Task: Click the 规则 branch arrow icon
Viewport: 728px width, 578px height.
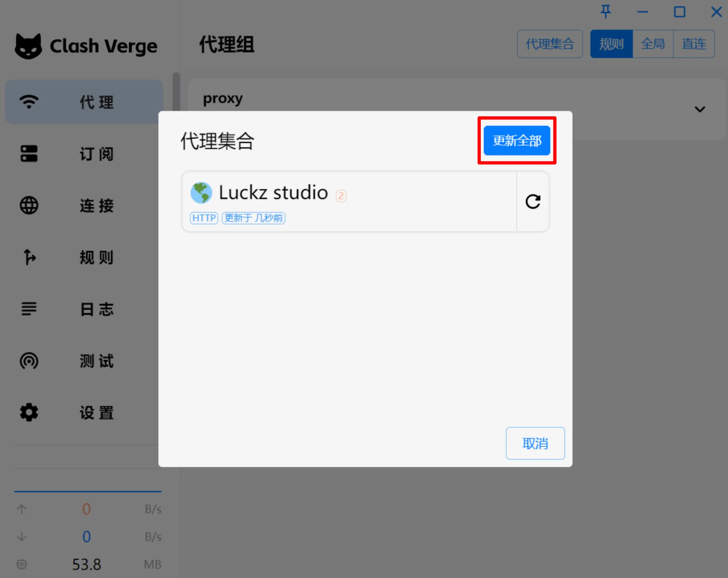Action: pyautogui.click(x=29, y=257)
